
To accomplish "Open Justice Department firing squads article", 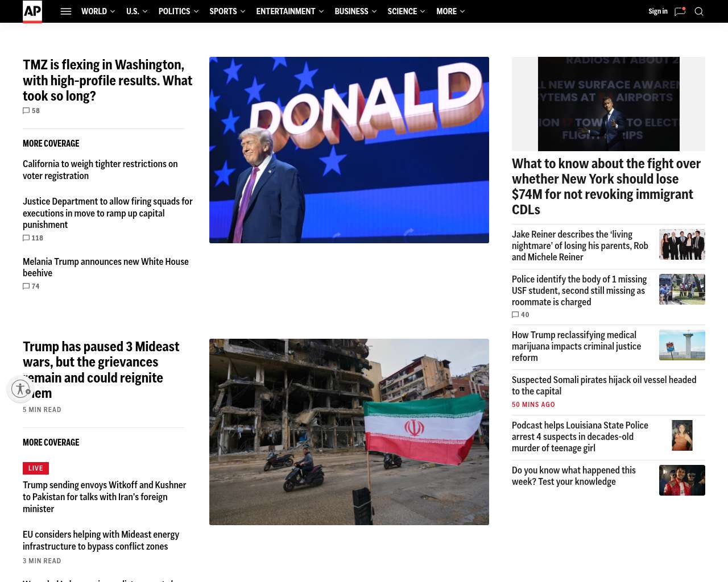I will (x=108, y=213).
